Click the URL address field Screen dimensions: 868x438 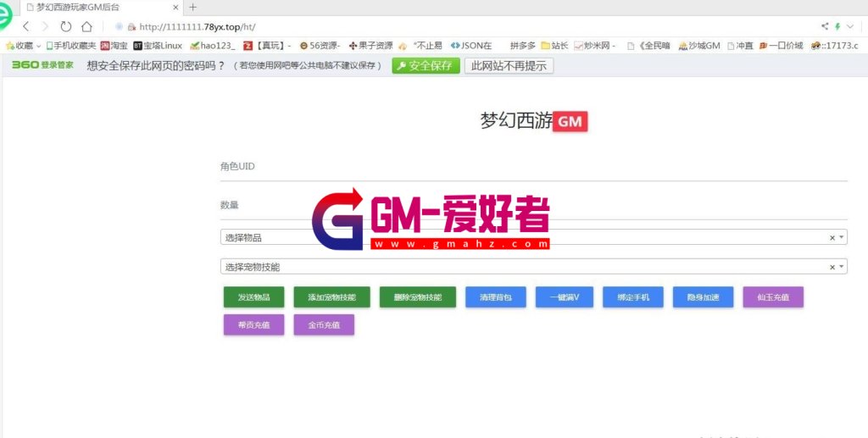click(197, 26)
